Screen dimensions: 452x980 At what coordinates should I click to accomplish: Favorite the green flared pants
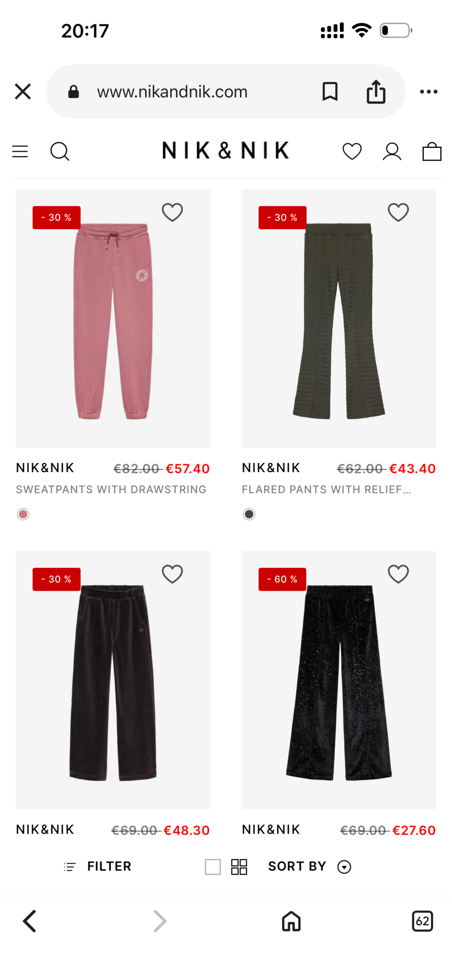[x=398, y=212]
